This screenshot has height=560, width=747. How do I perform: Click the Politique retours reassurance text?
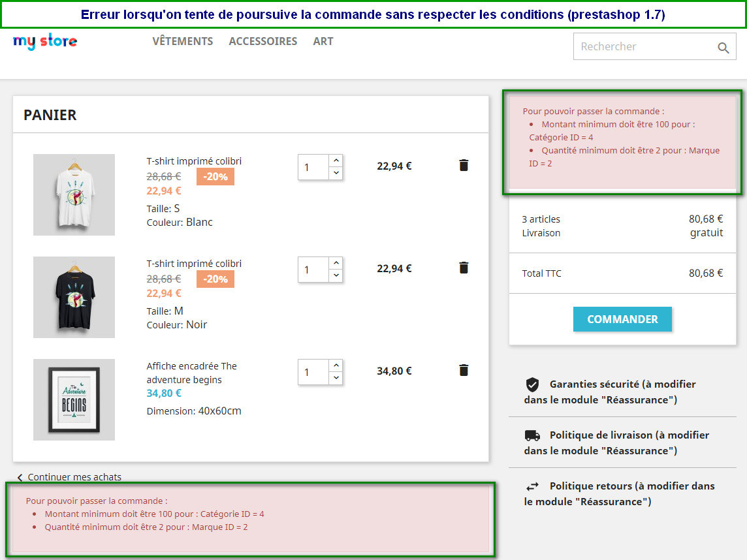[619, 494]
